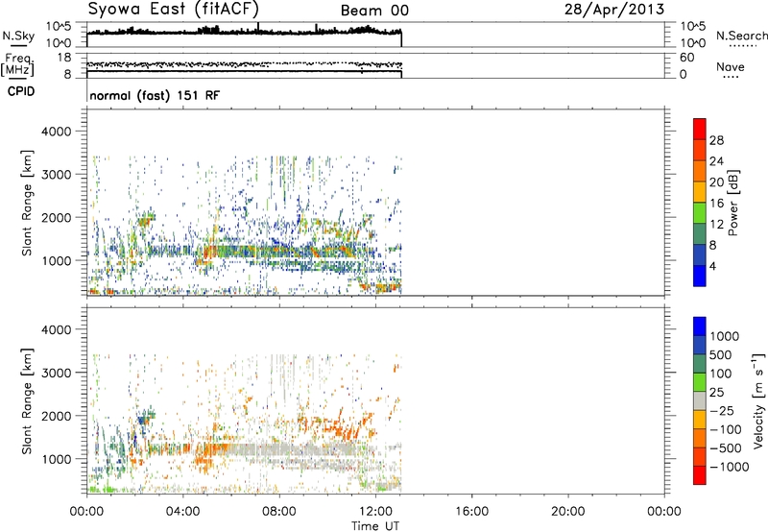The width and height of the screenshot is (768, 532).
Task: Click the date '28/Apr/2013'
Action: tap(614, 10)
